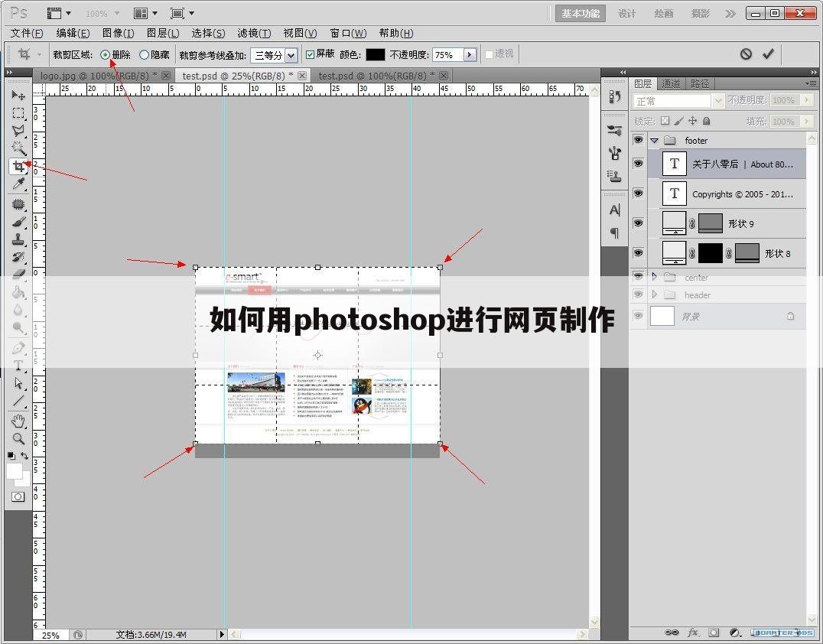Open the layer blend mode dropdown
Image resolution: width=823 pixels, height=644 pixels.
coord(717,99)
